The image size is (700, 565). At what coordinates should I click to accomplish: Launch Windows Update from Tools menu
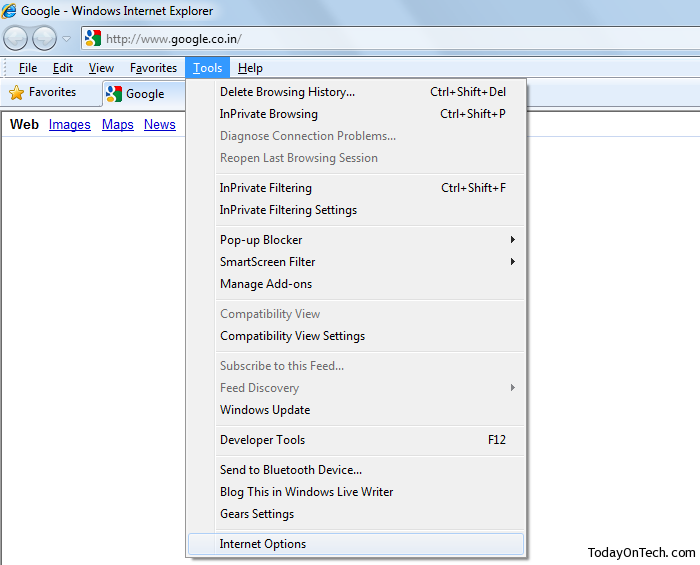[356, 410]
